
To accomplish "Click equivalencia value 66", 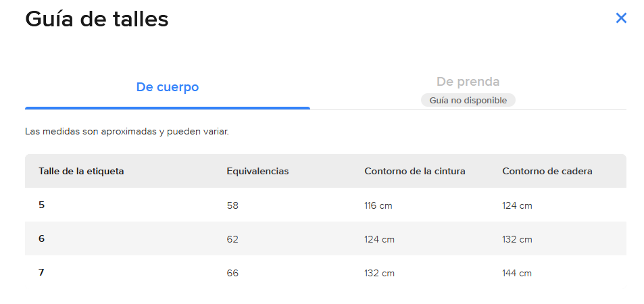I will [232, 273].
